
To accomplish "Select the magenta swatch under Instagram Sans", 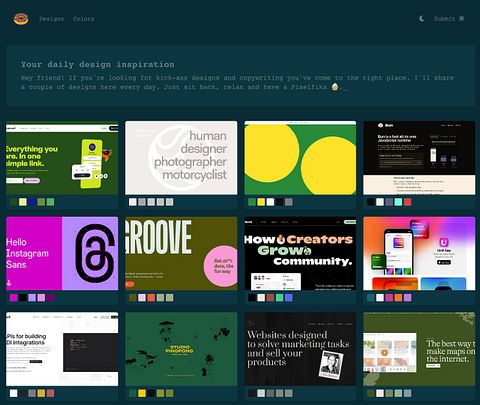I will coord(13,297).
